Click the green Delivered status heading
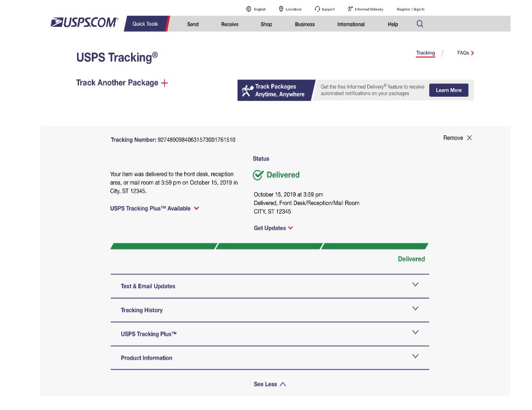Viewport: 532px width, 410px height. (283, 174)
